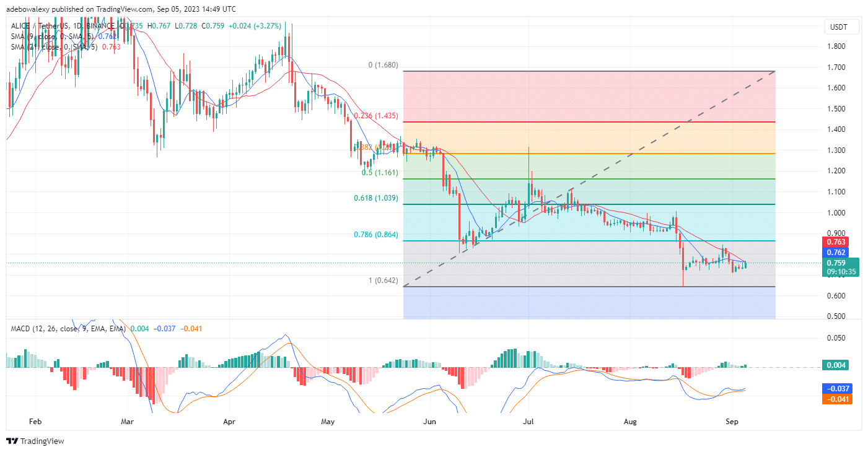
Task: Click the H0.767 high value in legend
Action: pos(159,26)
